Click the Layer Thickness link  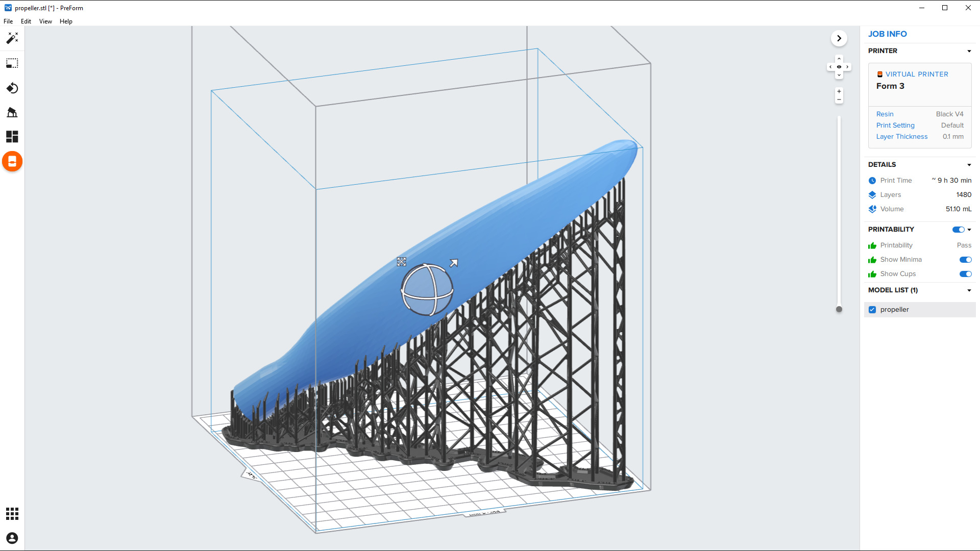901,137
